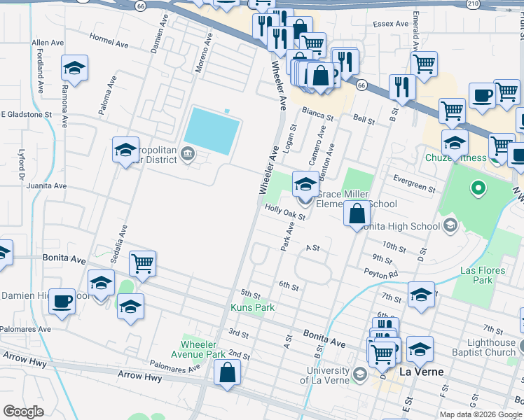Select the restaurant marker right of Bianca St shops
524x420 pixels.
346,63
